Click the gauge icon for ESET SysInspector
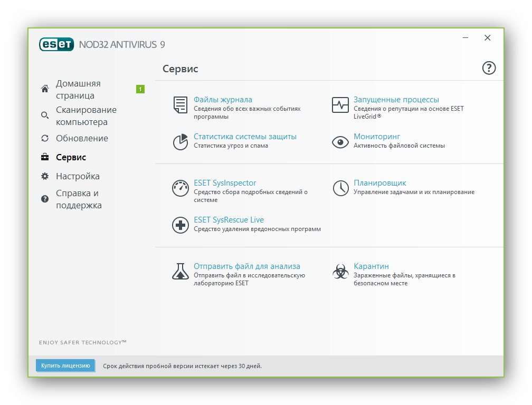 coord(180,188)
